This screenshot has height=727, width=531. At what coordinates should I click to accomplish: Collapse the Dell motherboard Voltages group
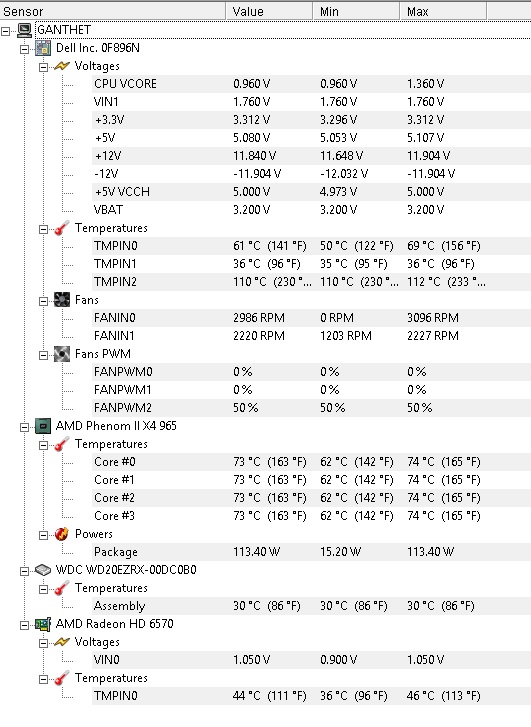[43, 67]
